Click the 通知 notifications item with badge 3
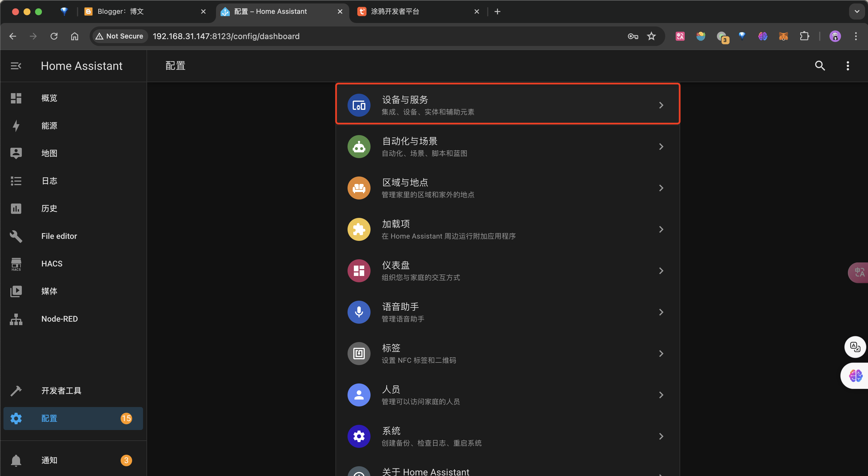868x476 pixels. [49, 460]
